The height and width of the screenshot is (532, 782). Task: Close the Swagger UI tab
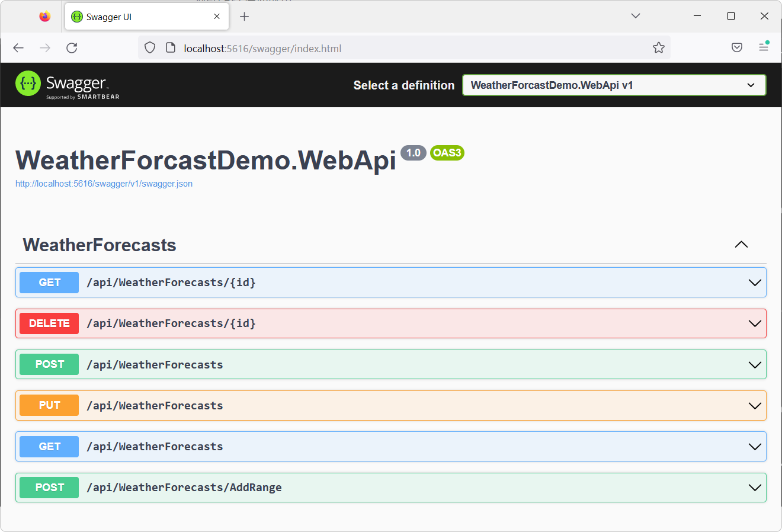point(217,17)
